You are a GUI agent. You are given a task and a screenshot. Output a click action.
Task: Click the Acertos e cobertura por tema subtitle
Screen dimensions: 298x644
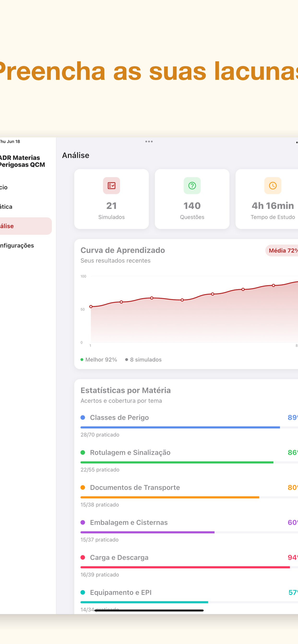(x=121, y=401)
